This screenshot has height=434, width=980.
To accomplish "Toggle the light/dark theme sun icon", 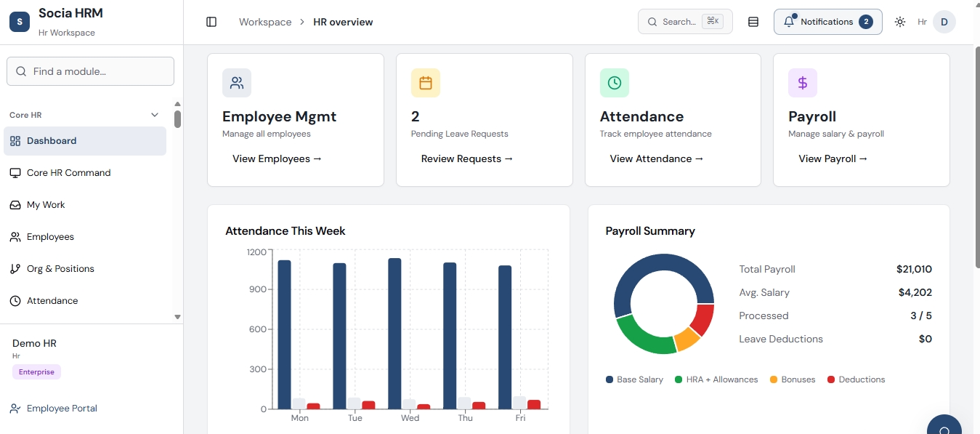I will pyautogui.click(x=900, y=22).
